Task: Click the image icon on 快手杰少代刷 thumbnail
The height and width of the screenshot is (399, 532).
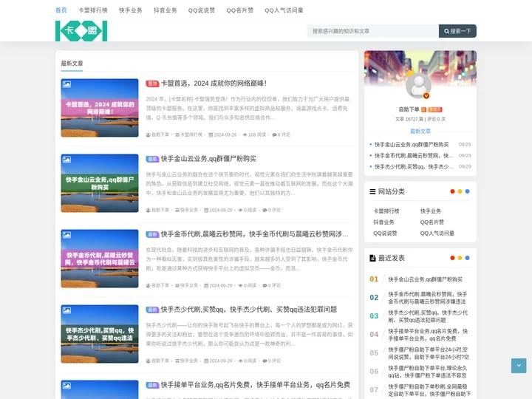Action: (x=66, y=310)
